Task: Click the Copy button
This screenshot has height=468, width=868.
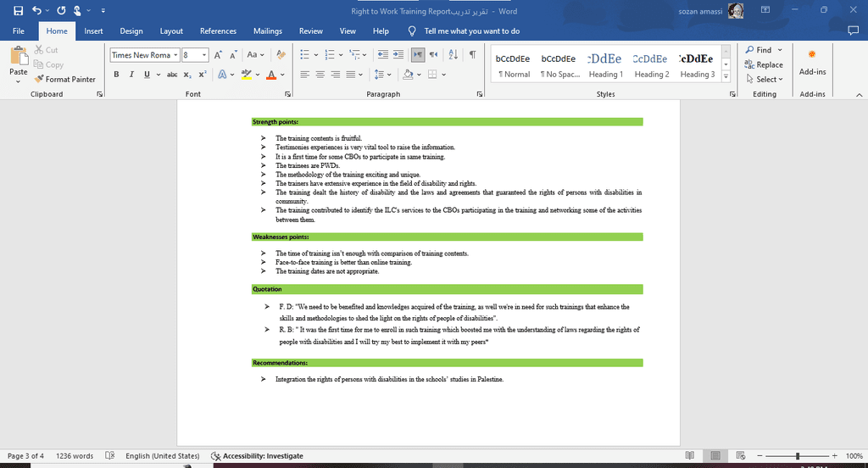Action: click(48, 64)
